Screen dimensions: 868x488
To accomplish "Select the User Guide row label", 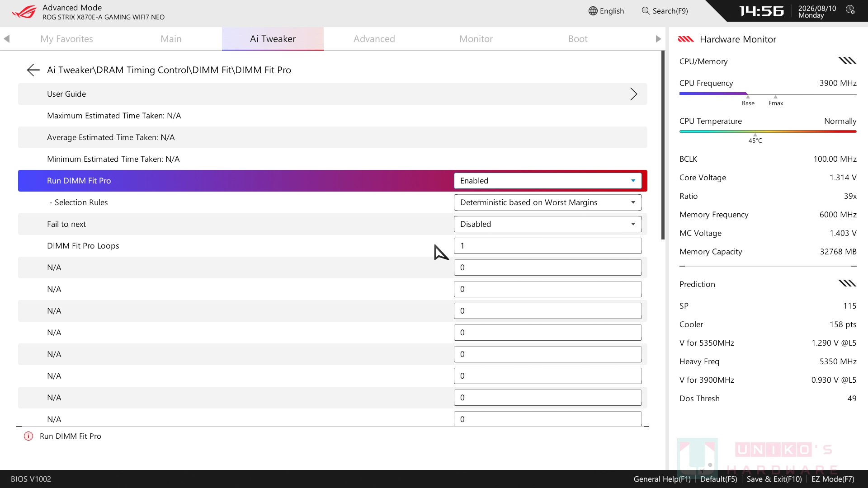I will click(x=66, y=94).
